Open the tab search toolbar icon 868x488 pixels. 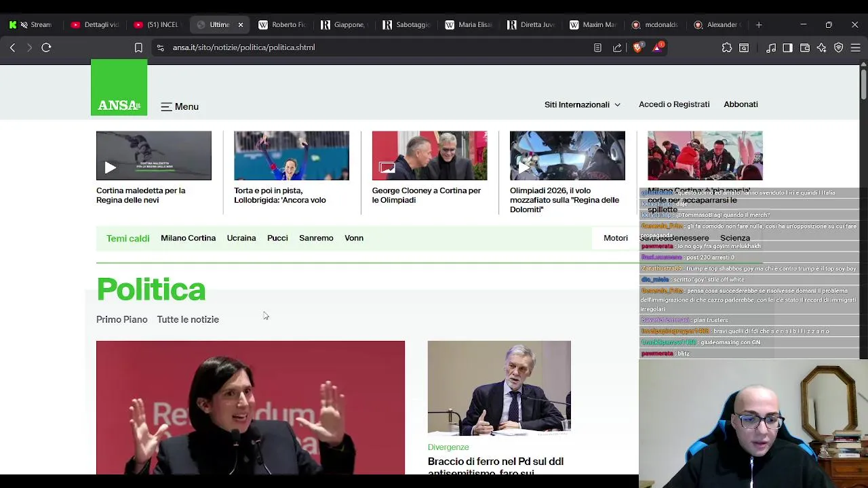(744, 47)
